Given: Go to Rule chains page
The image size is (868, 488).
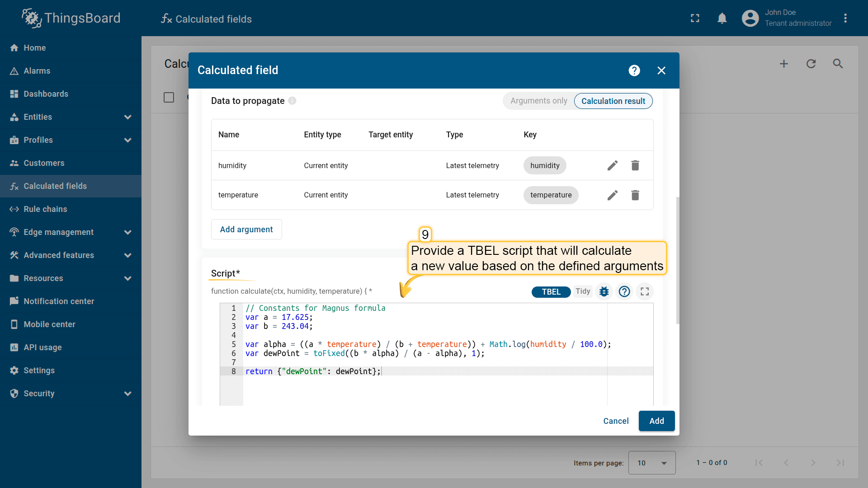Looking at the screenshot, I should pos(45,209).
